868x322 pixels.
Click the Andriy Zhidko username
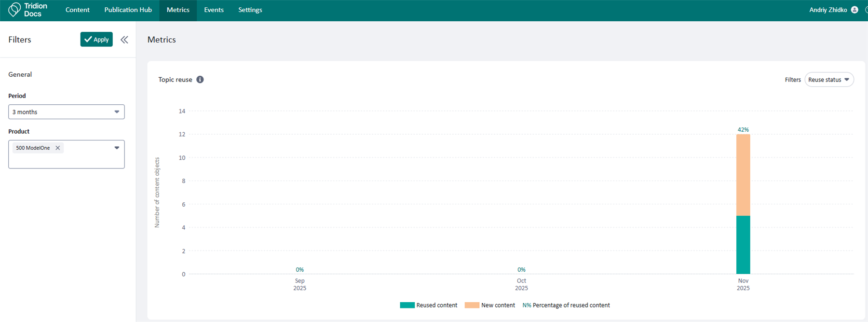[x=827, y=10]
